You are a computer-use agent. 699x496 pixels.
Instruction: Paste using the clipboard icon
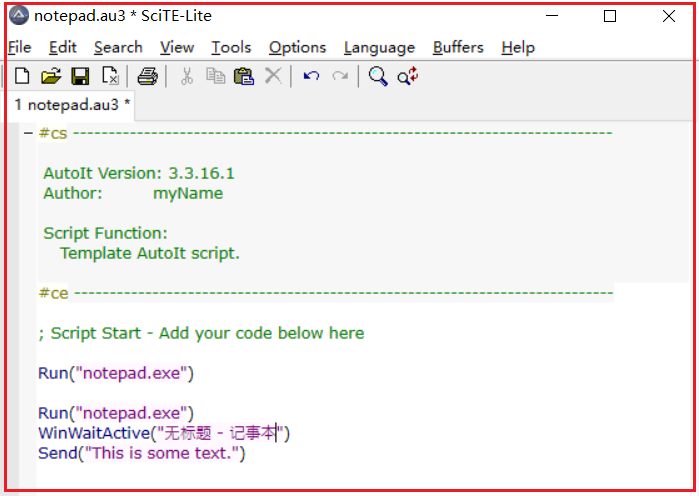[244, 76]
